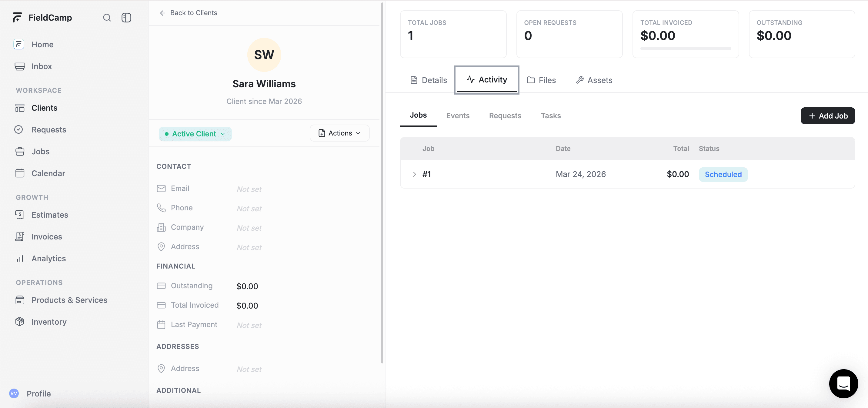This screenshot has height=408, width=868.
Task: Open the Active Client status dropdown
Action: pos(195,134)
